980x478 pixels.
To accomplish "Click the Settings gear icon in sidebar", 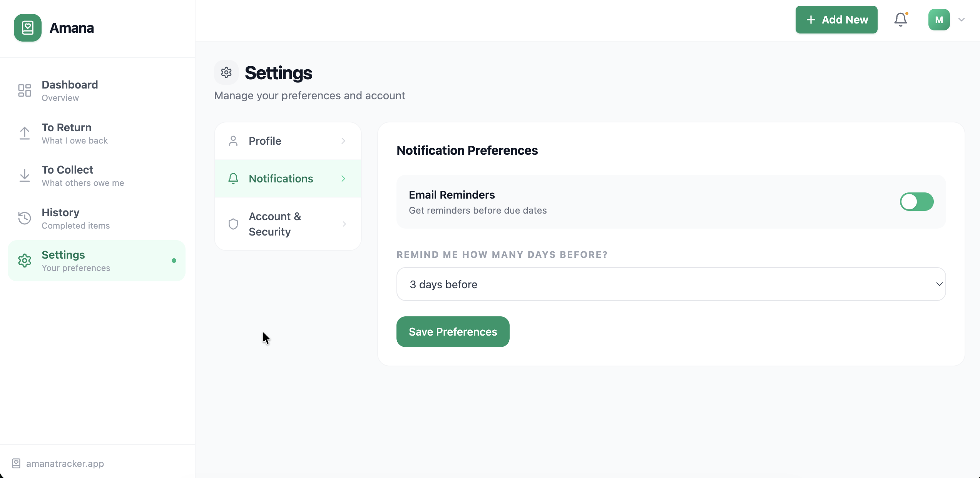I will (x=24, y=261).
